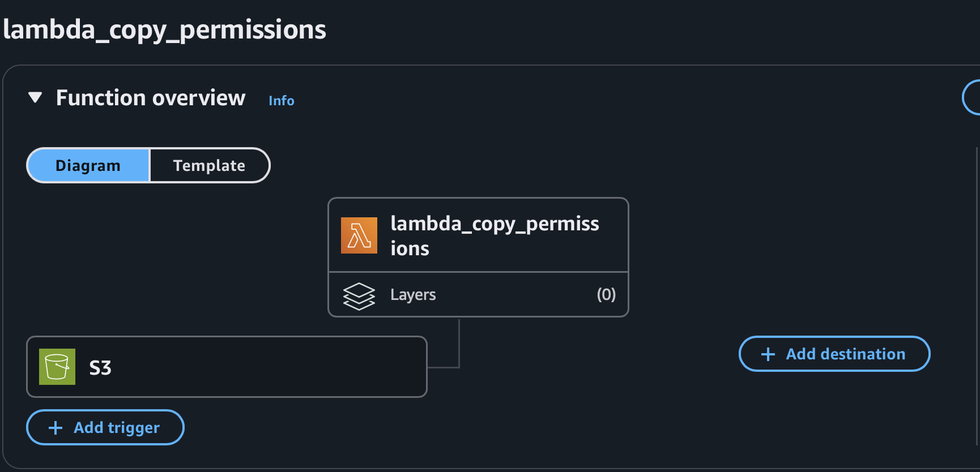Select the lambda_copy_permissions function node name
This screenshot has width=980, height=472.
coord(494,235)
